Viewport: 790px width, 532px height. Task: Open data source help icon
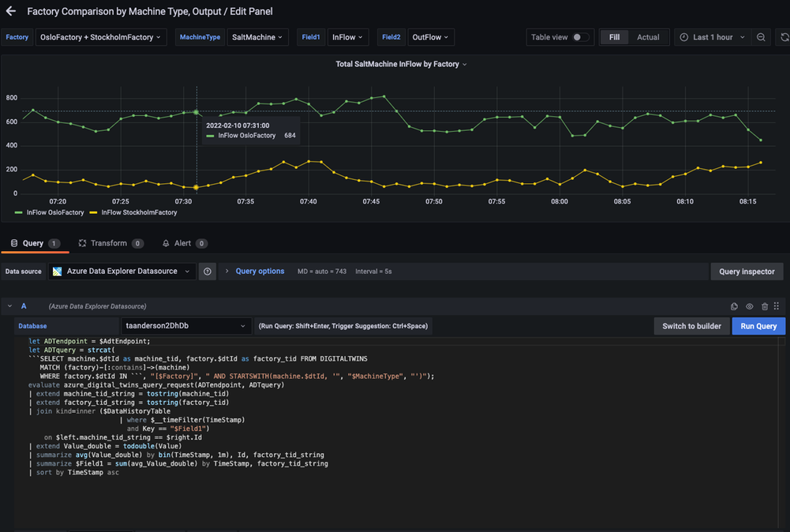[208, 272]
